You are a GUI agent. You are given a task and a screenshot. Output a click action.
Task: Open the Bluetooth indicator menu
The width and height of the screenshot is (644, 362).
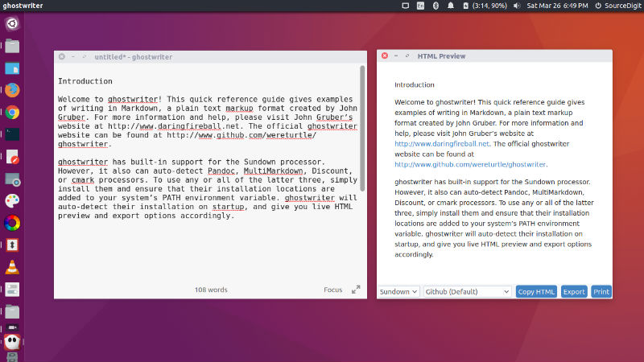click(436, 6)
